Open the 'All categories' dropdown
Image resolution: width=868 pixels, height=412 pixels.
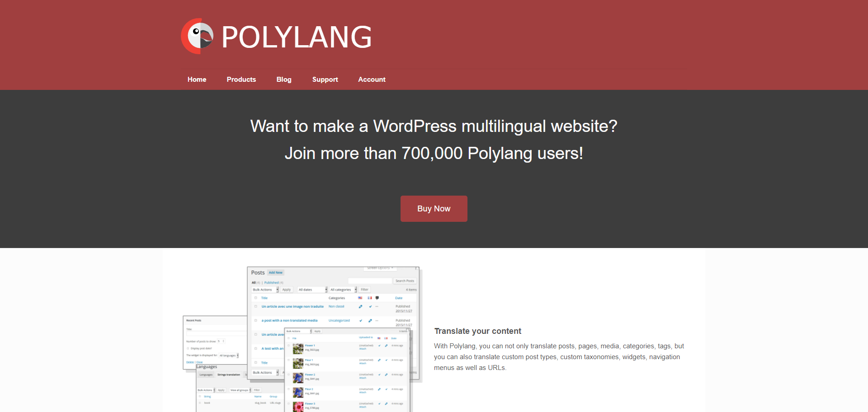[x=343, y=290]
